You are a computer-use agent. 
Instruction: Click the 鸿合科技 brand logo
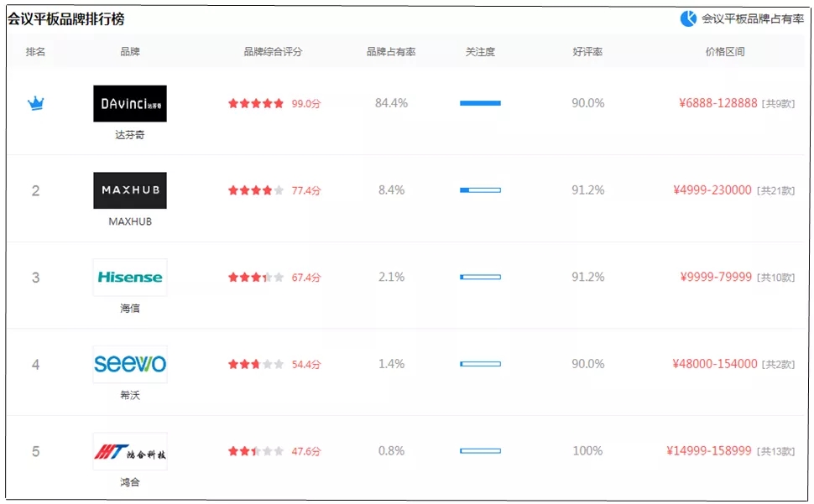pos(130,451)
